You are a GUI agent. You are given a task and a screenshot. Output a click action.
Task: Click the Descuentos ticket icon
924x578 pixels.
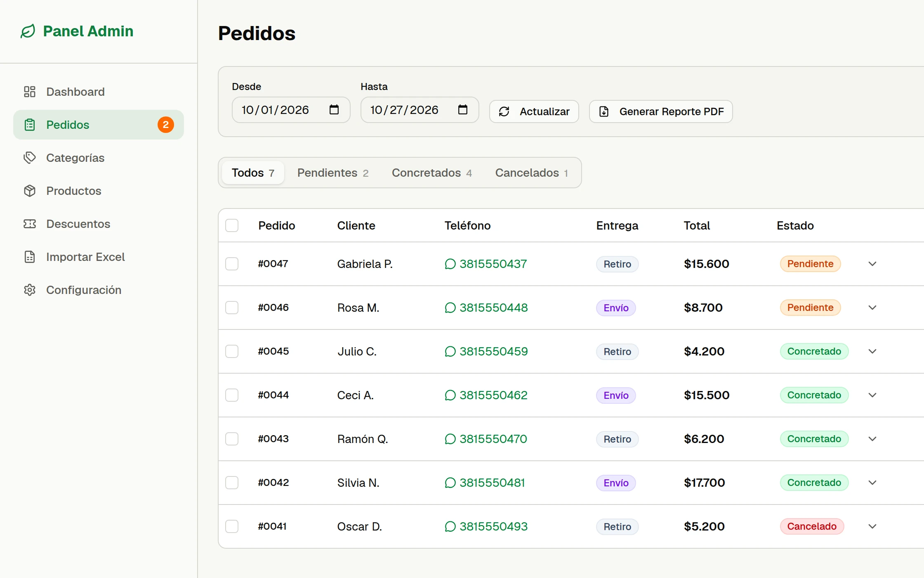pos(30,224)
